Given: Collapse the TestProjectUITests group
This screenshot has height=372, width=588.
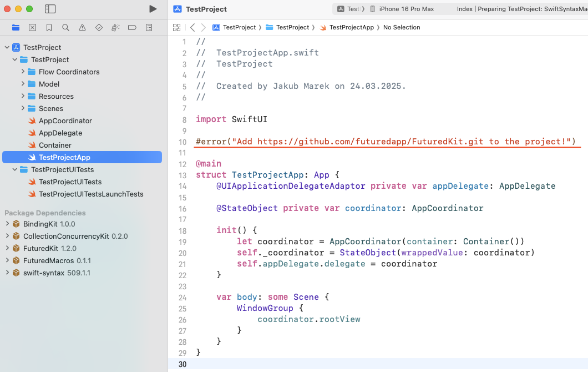Looking at the screenshot, I should click(x=15, y=169).
